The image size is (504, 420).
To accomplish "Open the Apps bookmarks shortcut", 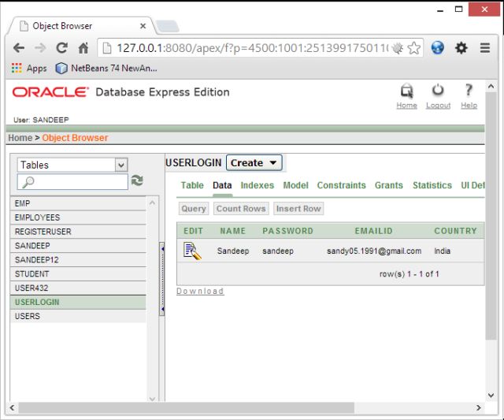I will pyautogui.click(x=29, y=69).
